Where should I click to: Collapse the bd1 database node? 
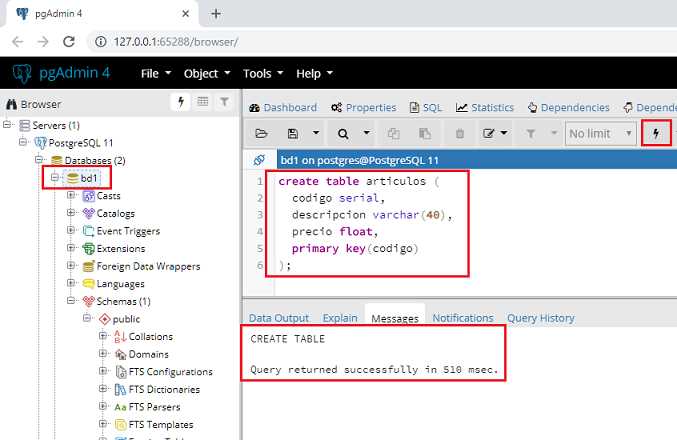point(54,177)
